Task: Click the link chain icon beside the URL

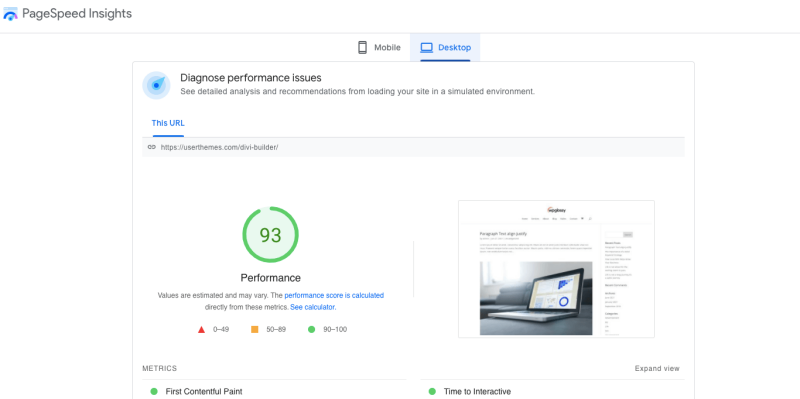Action: point(152,147)
